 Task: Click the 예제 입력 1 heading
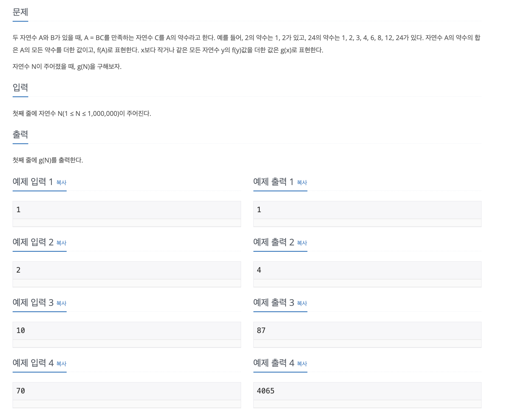tap(33, 182)
